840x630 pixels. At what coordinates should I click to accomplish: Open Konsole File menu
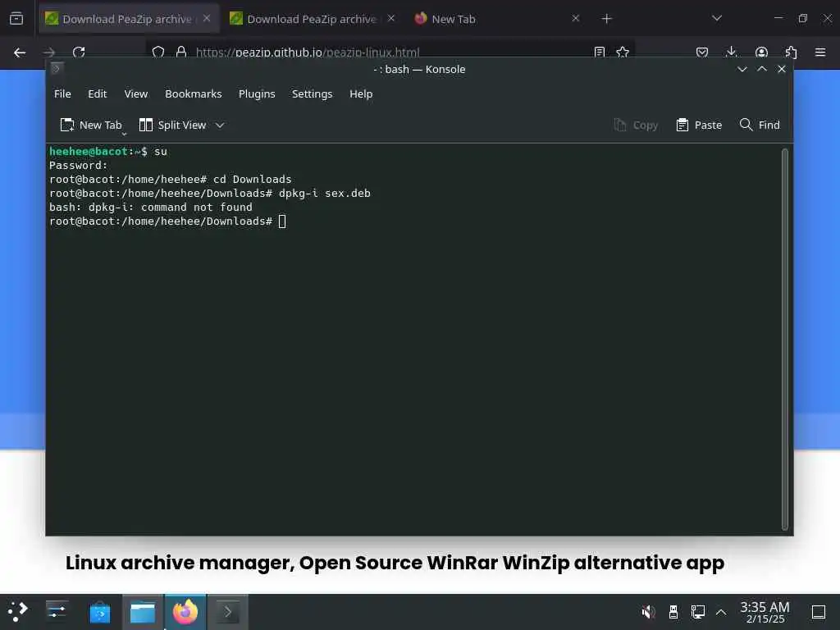click(x=62, y=94)
